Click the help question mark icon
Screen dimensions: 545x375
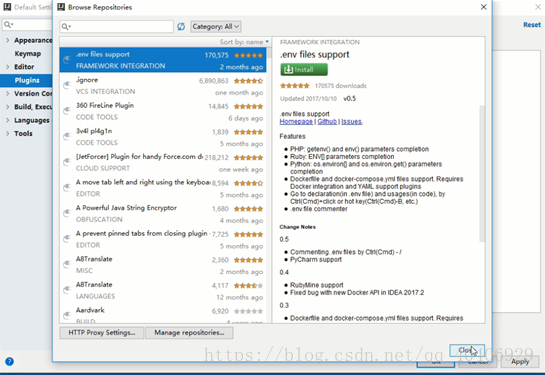coord(9,361)
